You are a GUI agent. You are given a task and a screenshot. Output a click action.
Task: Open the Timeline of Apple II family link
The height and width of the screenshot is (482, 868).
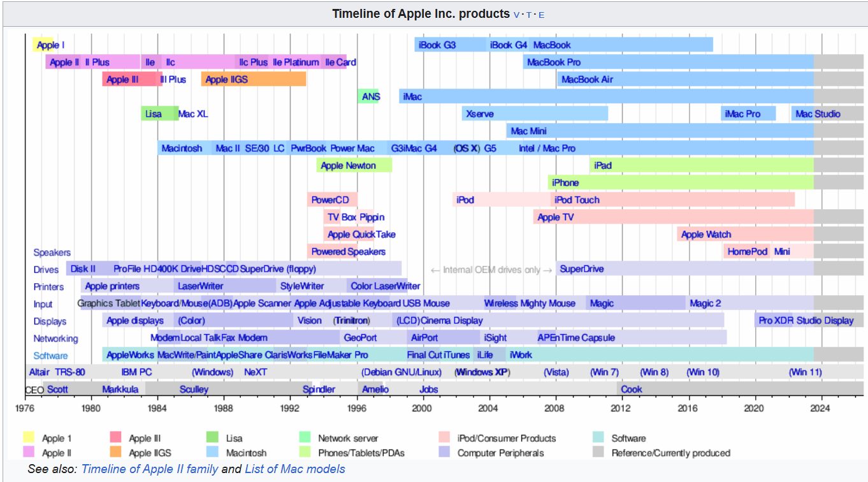point(150,469)
